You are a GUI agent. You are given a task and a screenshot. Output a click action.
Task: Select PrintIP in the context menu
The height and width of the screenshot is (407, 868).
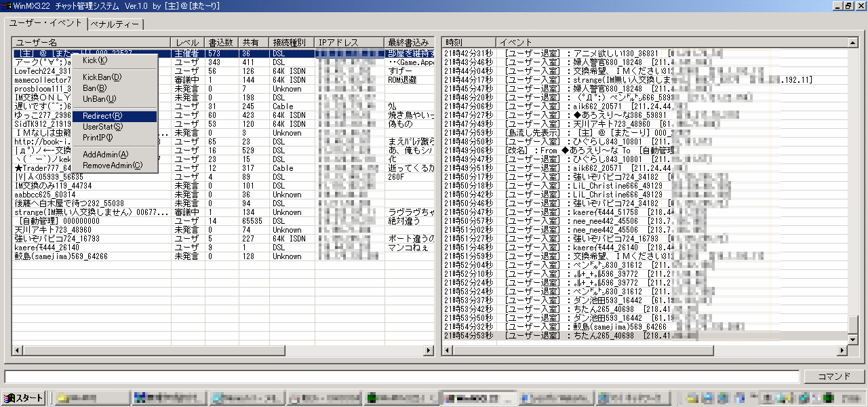click(98, 138)
